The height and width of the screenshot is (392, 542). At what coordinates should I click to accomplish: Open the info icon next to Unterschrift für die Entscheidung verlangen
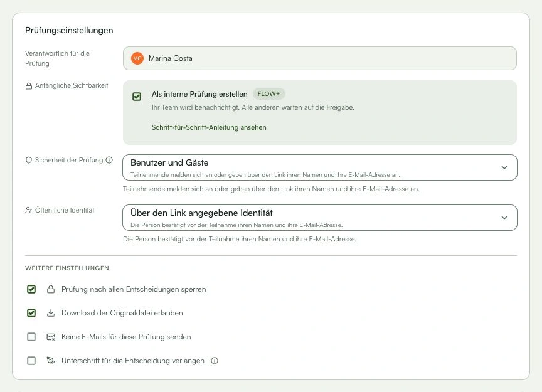tap(215, 361)
